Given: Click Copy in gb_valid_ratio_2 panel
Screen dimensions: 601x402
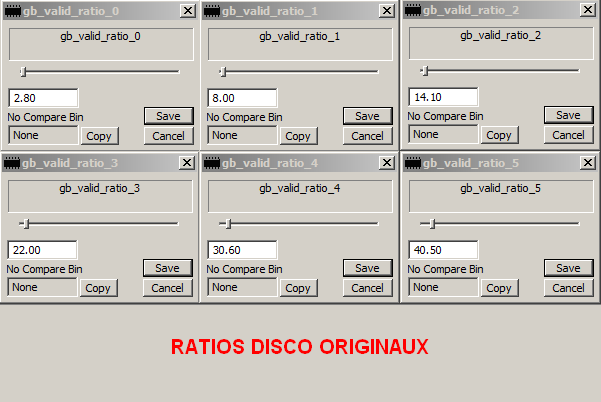Looking at the screenshot, I should coord(499,135).
